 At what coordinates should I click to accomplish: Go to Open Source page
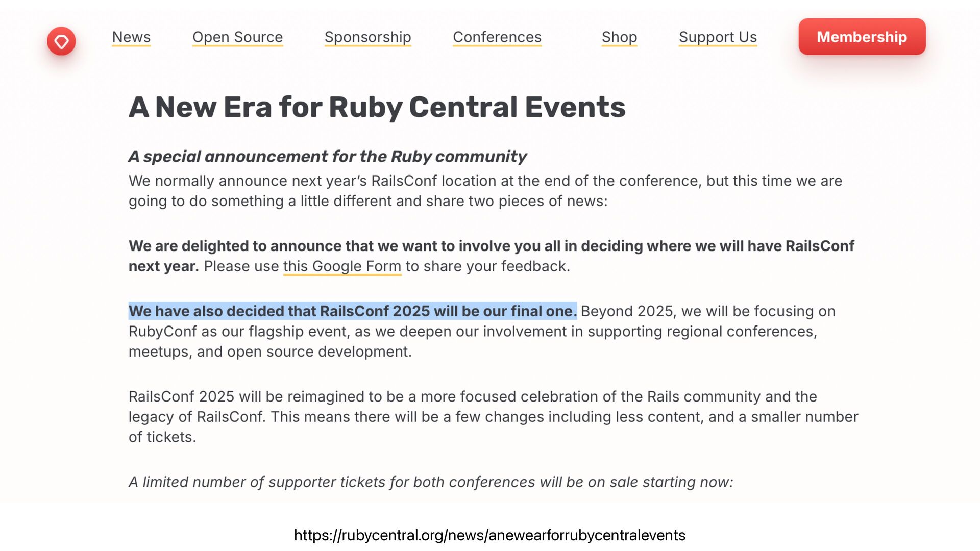tap(237, 37)
